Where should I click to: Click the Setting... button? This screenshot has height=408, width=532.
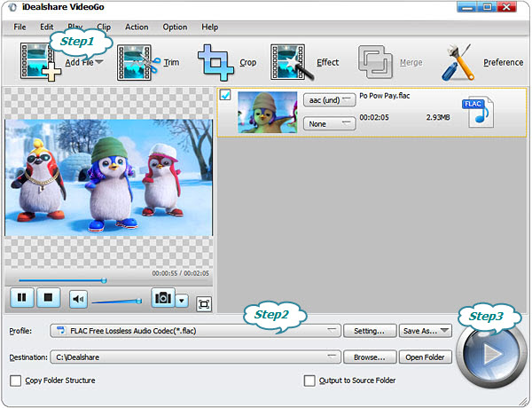pos(370,331)
